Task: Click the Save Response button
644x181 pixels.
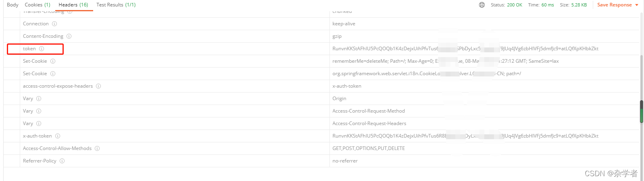Action: pos(614,5)
